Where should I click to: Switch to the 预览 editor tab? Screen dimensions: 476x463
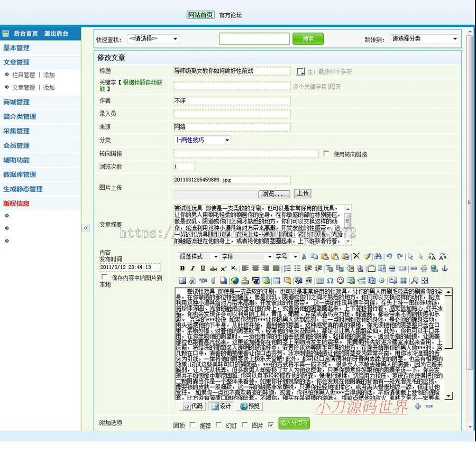[x=250, y=406]
